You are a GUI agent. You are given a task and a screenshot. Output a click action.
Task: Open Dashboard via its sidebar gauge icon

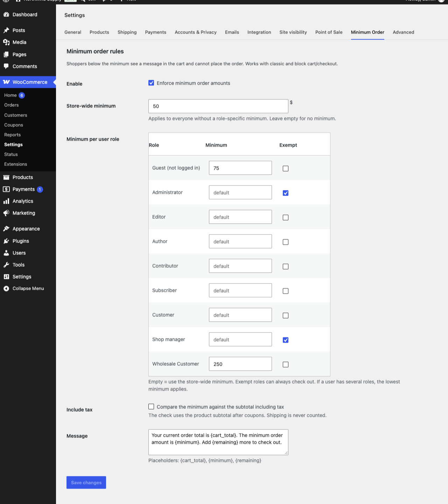pos(6,15)
